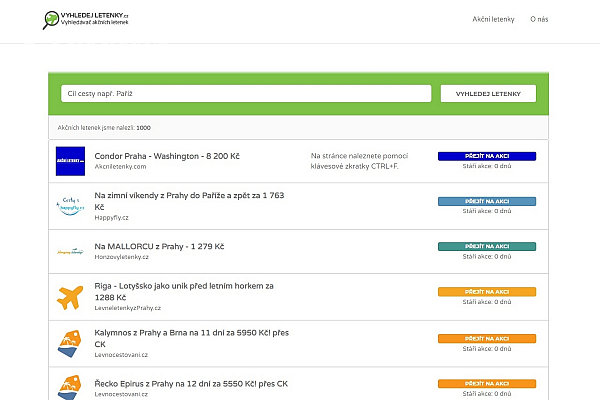Screen dimensions: 600x400
Task: Click the Vyhledej Letenky site logo
Action: click(x=85, y=20)
